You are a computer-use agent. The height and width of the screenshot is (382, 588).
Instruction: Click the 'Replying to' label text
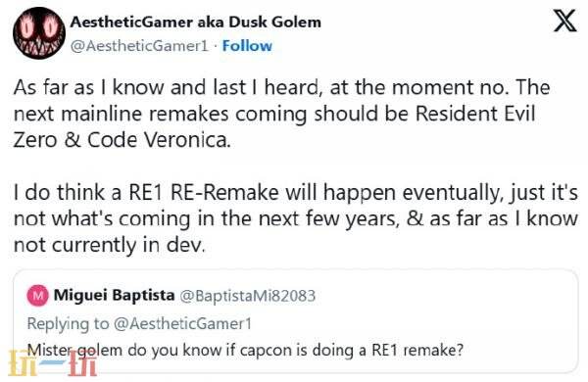(68, 323)
